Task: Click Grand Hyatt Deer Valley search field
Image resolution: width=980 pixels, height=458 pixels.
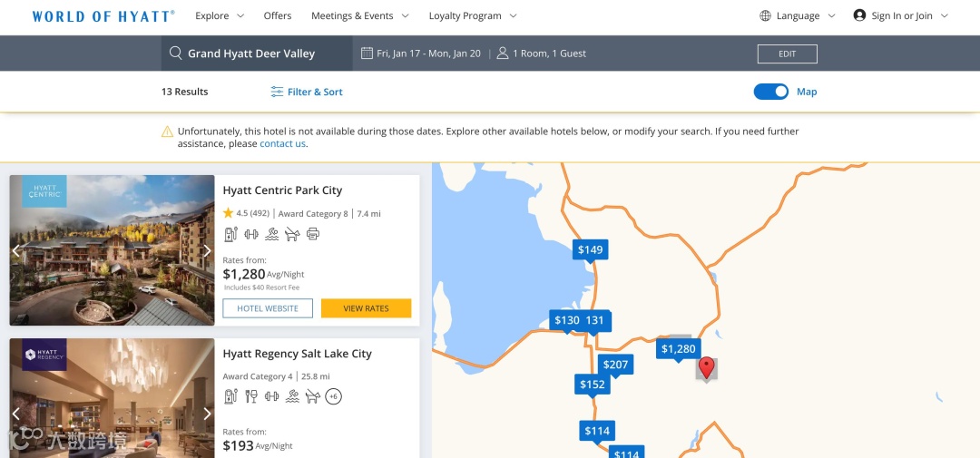Action: click(257, 54)
